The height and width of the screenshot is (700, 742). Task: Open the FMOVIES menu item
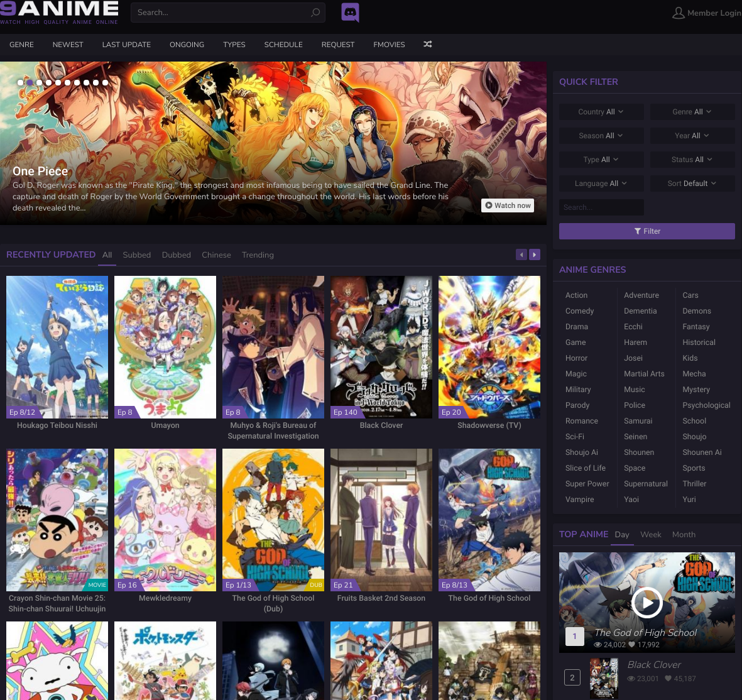[389, 45]
